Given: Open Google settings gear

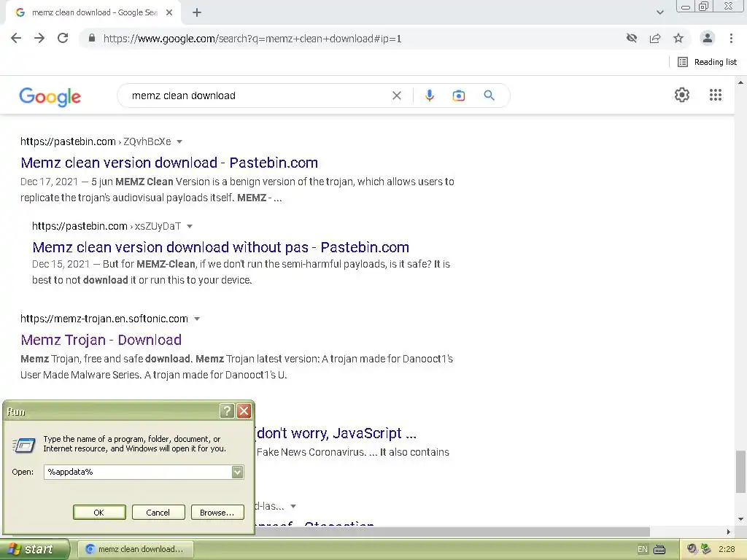Looking at the screenshot, I should point(682,95).
